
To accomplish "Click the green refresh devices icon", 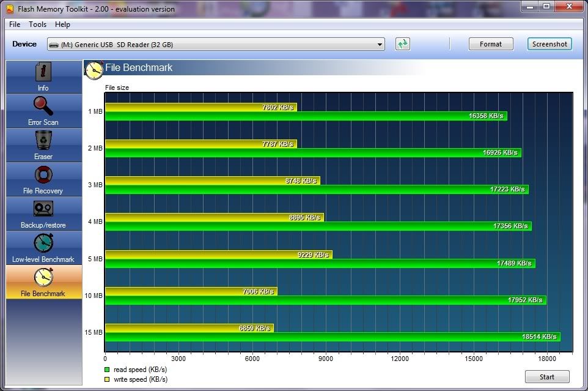I will [402, 44].
